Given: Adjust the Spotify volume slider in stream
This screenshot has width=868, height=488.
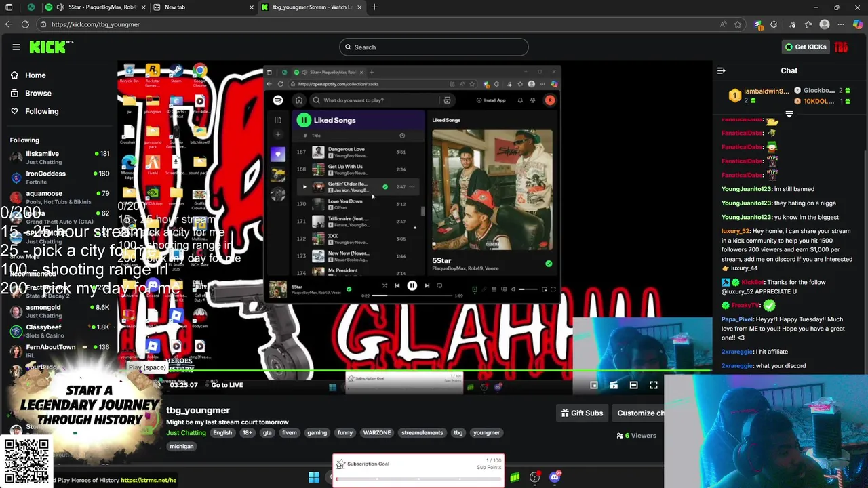Looking at the screenshot, I should [x=529, y=289].
